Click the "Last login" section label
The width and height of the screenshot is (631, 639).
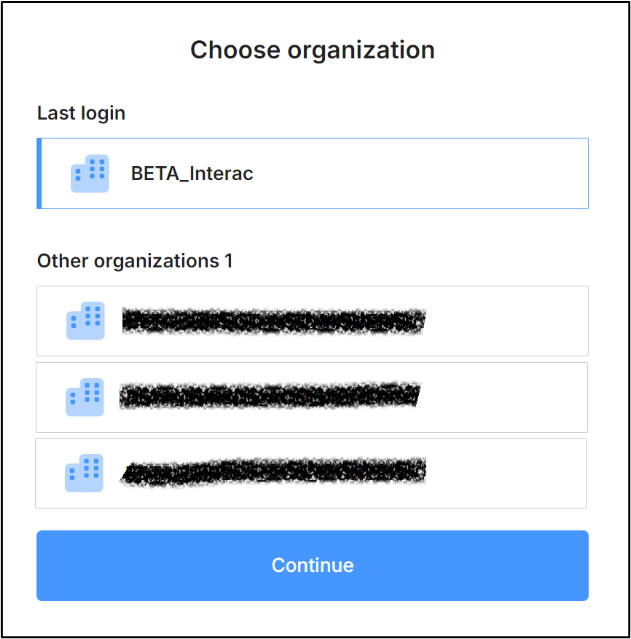pyautogui.click(x=81, y=114)
